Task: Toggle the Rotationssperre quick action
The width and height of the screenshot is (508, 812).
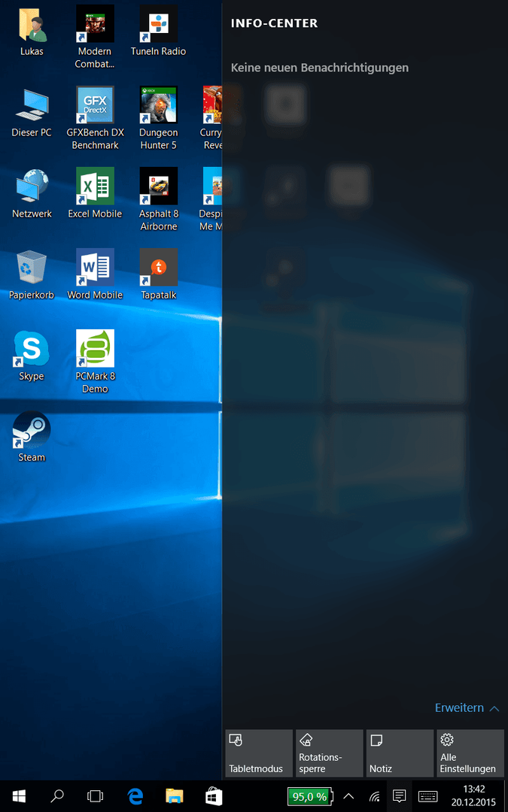Action: (x=329, y=753)
